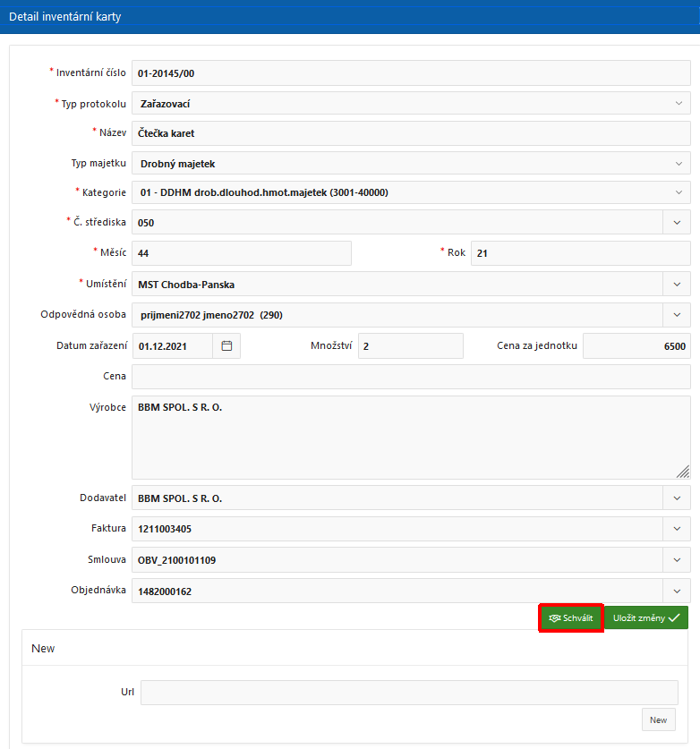Click the Faktura value 1211003405
The height and width of the screenshot is (749, 700).
[x=165, y=529]
